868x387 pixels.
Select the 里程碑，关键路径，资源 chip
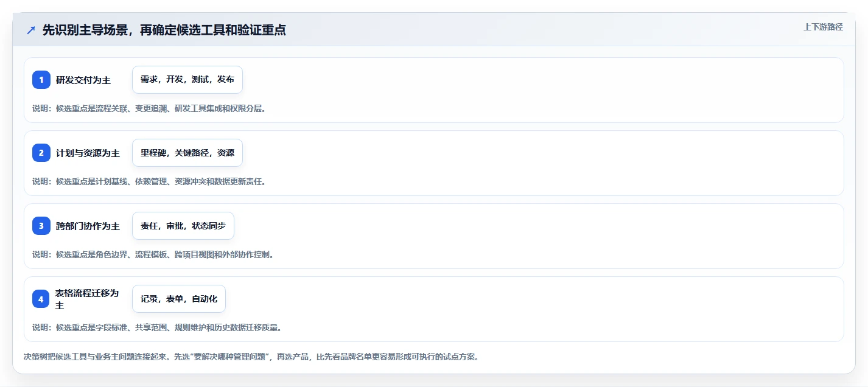tap(187, 153)
